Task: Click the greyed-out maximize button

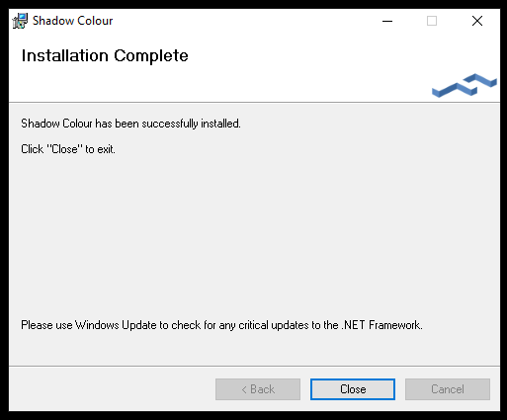Action: pyautogui.click(x=432, y=21)
